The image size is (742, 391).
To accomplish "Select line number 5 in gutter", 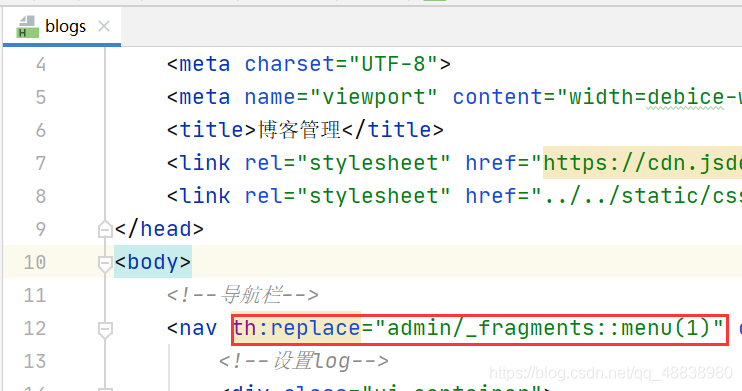I will click(x=41, y=98).
